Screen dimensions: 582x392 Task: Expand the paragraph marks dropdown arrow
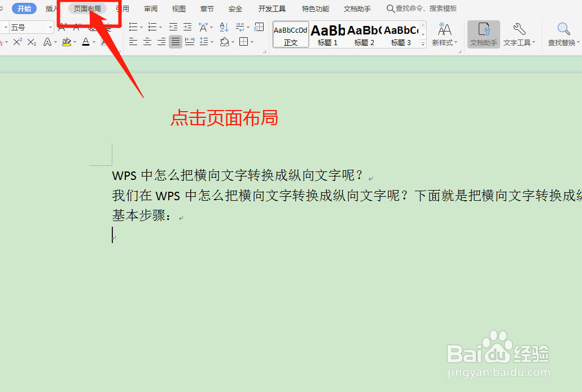[x=248, y=28]
